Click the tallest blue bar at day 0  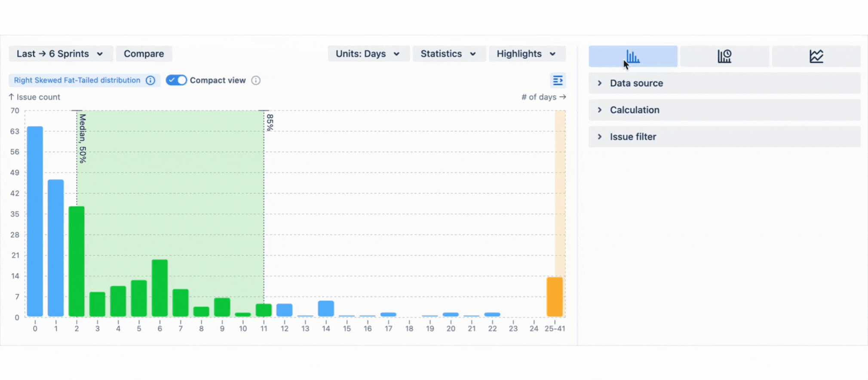point(35,222)
